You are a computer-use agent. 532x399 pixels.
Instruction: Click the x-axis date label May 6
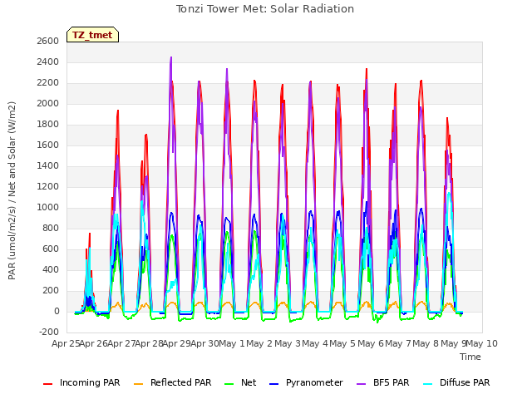point(371,343)
